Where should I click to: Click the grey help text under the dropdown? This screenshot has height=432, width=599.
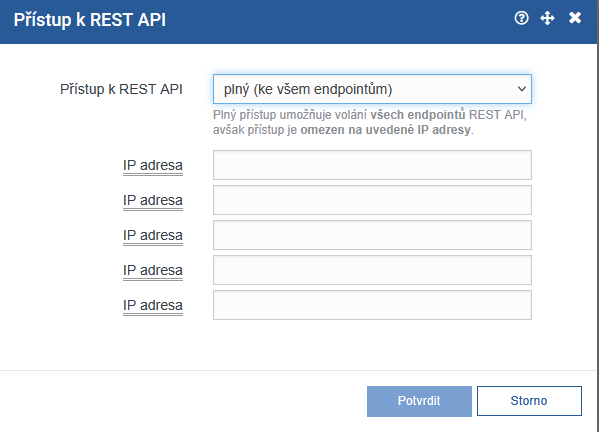click(370, 122)
